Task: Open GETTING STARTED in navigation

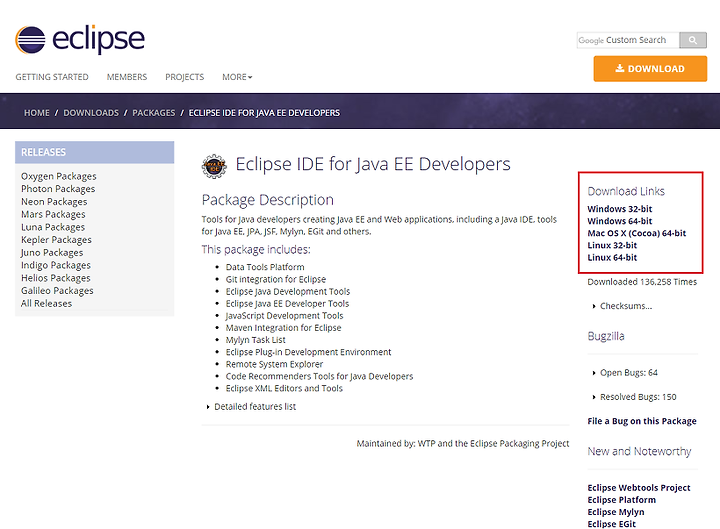Action: [x=52, y=77]
